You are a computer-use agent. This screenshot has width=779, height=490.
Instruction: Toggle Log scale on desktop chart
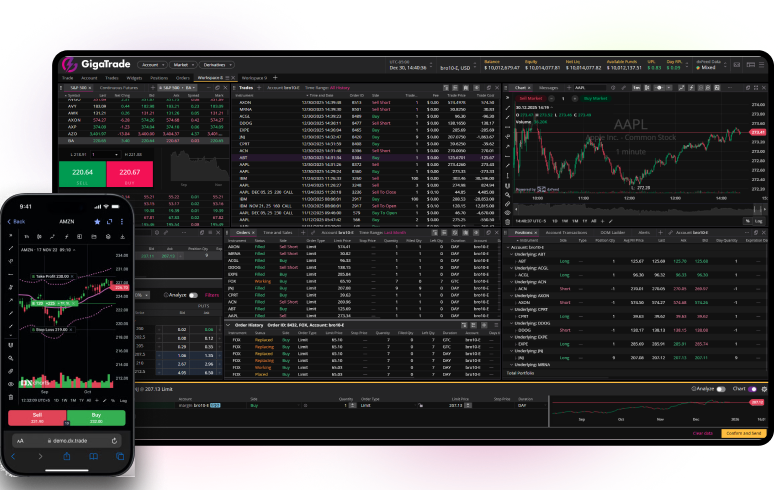pyautogui.click(x=759, y=221)
